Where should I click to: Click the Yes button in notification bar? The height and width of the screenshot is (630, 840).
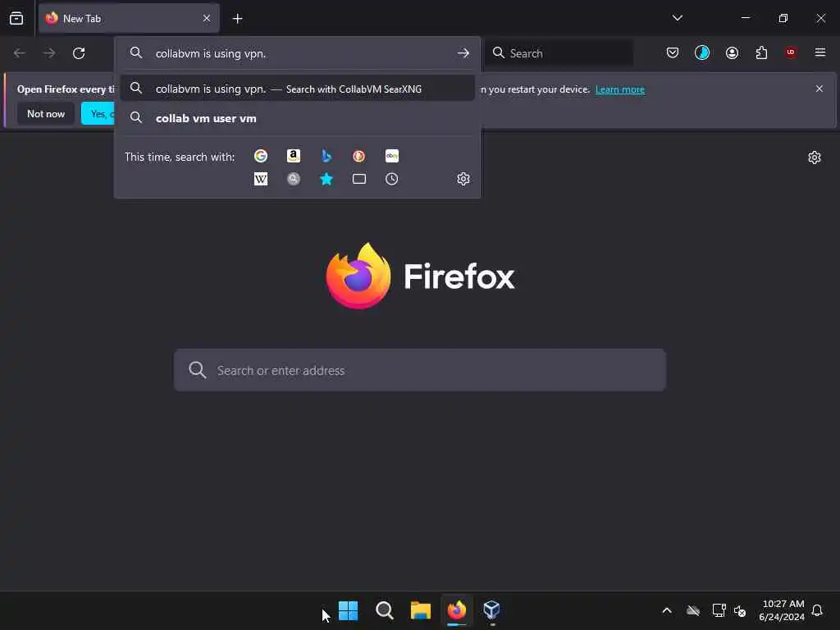(x=98, y=114)
